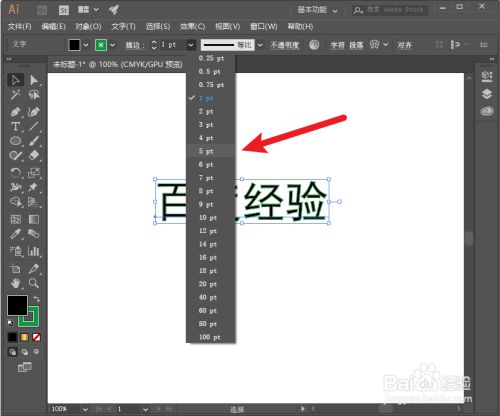Select the Perspective Grid tool
The height and width of the screenshot is (416, 500).
[x=34, y=202]
